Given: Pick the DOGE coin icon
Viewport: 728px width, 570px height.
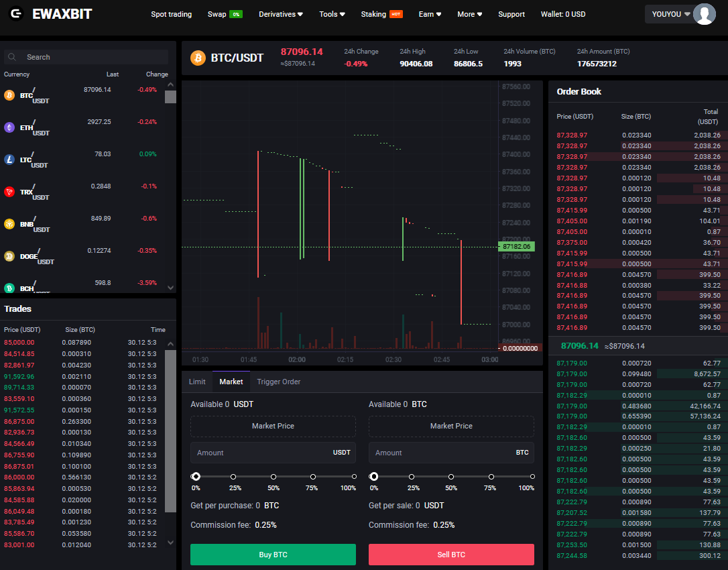Looking at the screenshot, I should tap(9, 256).
